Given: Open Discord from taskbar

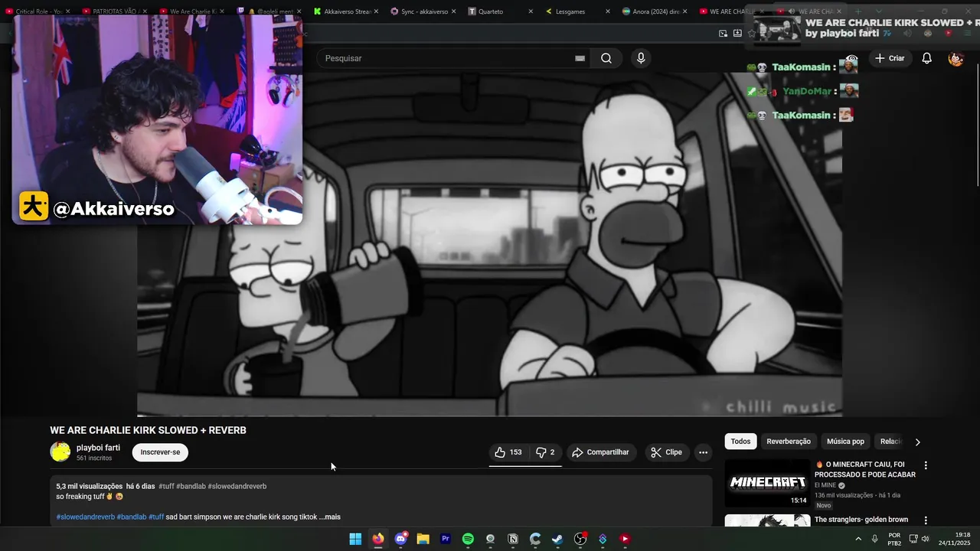Looking at the screenshot, I should click(x=400, y=539).
